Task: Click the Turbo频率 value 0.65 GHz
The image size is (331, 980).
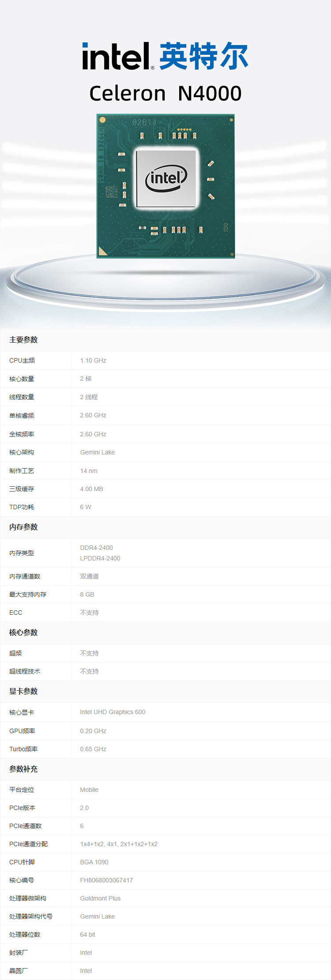Action: tap(93, 749)
